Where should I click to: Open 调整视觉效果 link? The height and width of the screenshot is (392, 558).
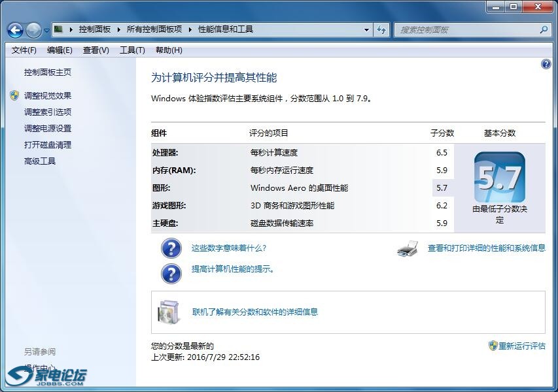tap(48, 95)
